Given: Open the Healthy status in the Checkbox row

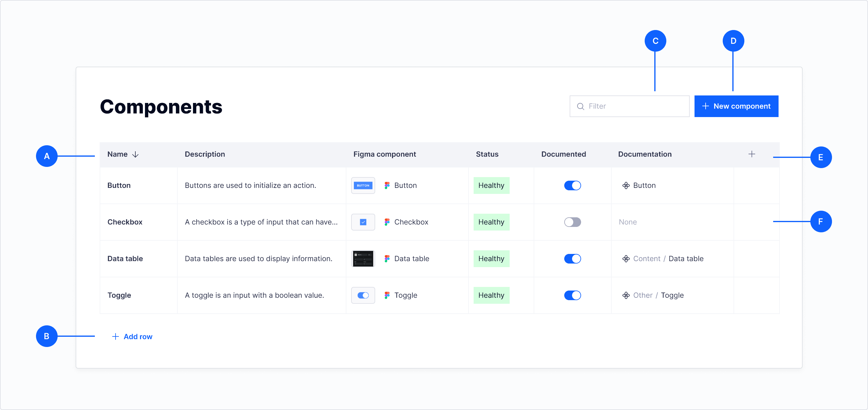Looking at the screenshot, I should pos(491,222).
